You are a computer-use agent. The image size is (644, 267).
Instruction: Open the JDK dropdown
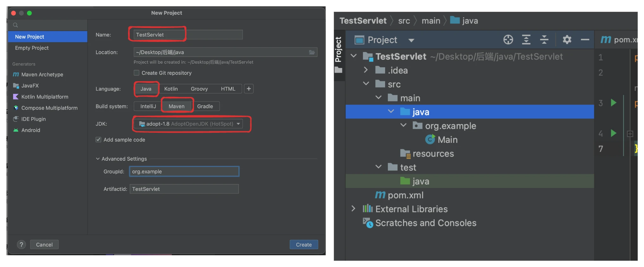coord(188,123)
